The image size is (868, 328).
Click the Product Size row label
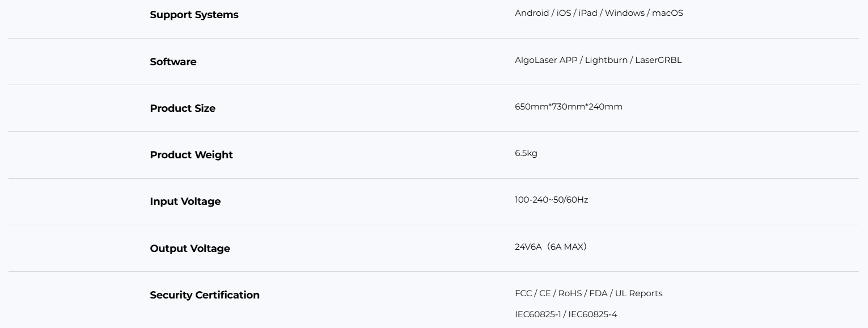[x=183, y=108]
